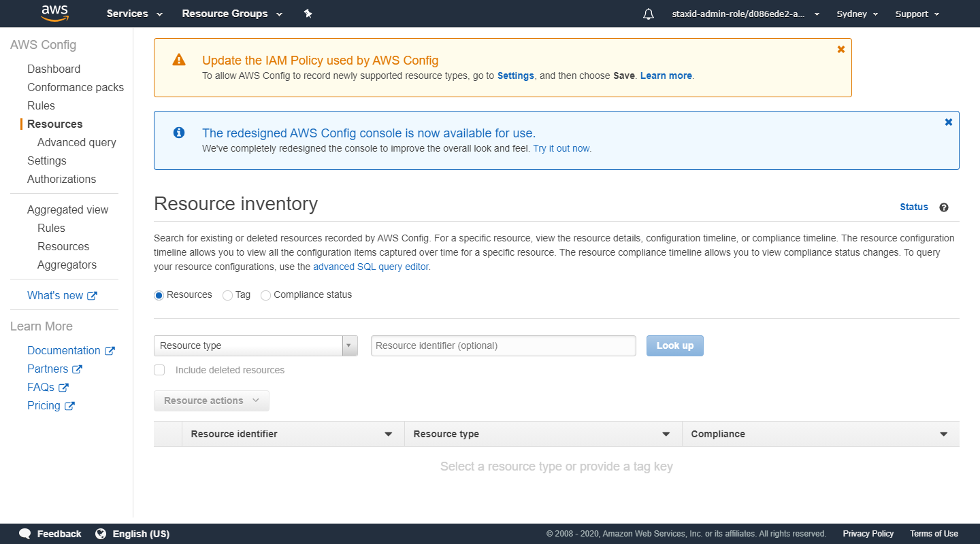Click external link icon next to What's new

(93, 296)
